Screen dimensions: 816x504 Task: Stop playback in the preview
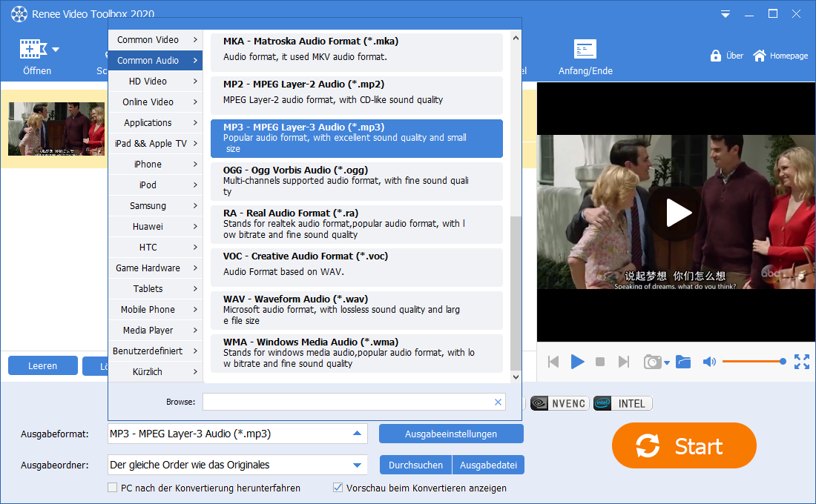click(600, 362)
